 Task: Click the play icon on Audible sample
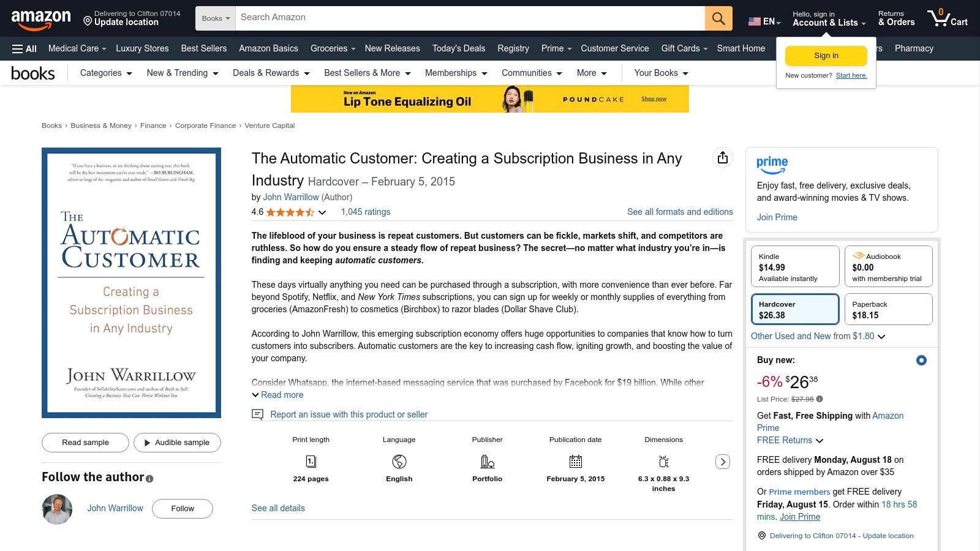[147, 443]
